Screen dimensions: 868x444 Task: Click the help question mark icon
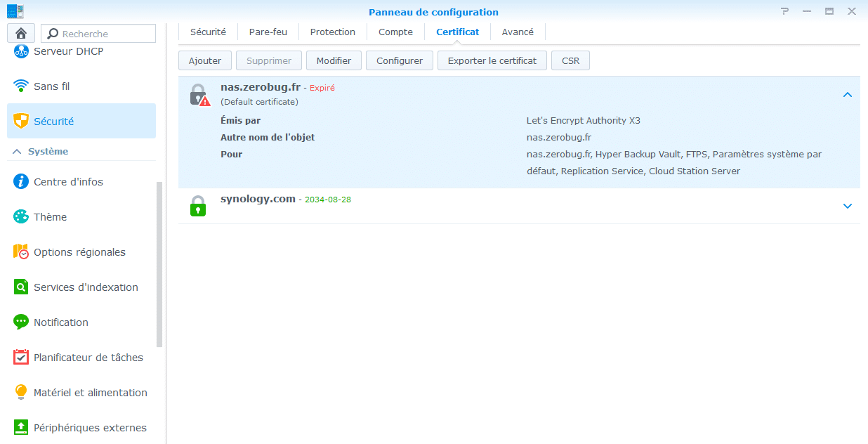click(x=785, y=11)
